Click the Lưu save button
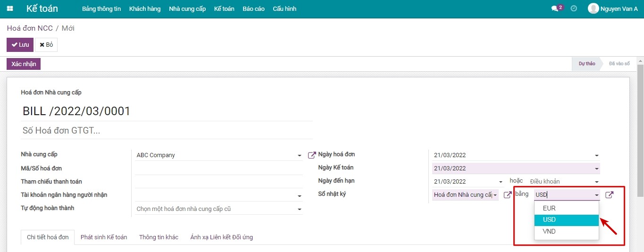The image size is (644, 252). click(x=20, y=45)
